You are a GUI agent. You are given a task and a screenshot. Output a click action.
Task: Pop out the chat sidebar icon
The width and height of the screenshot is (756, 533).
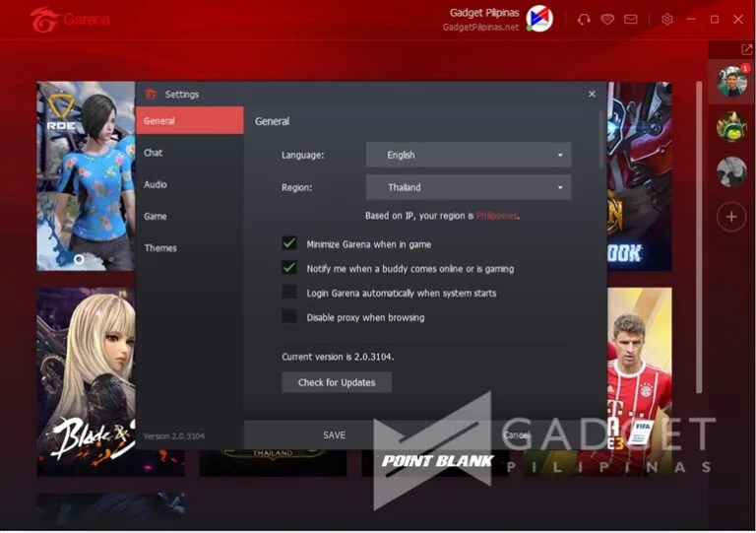pos(746,49)
